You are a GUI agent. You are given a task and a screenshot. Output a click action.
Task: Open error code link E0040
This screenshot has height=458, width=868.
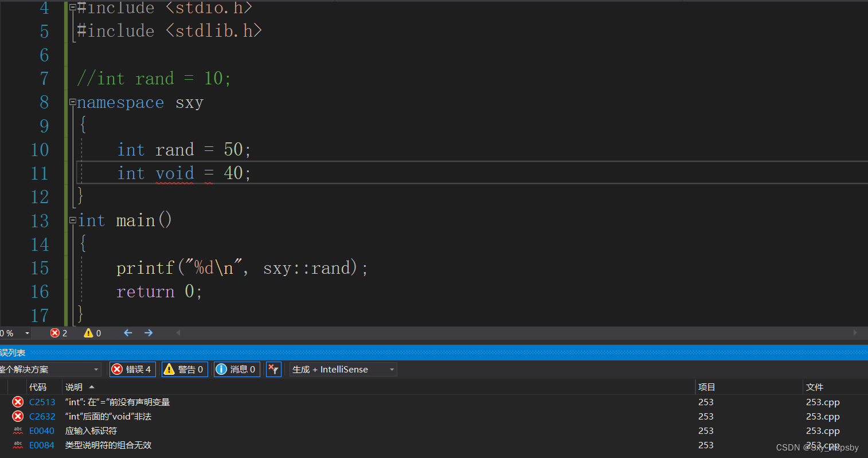[x=42, y=431]
